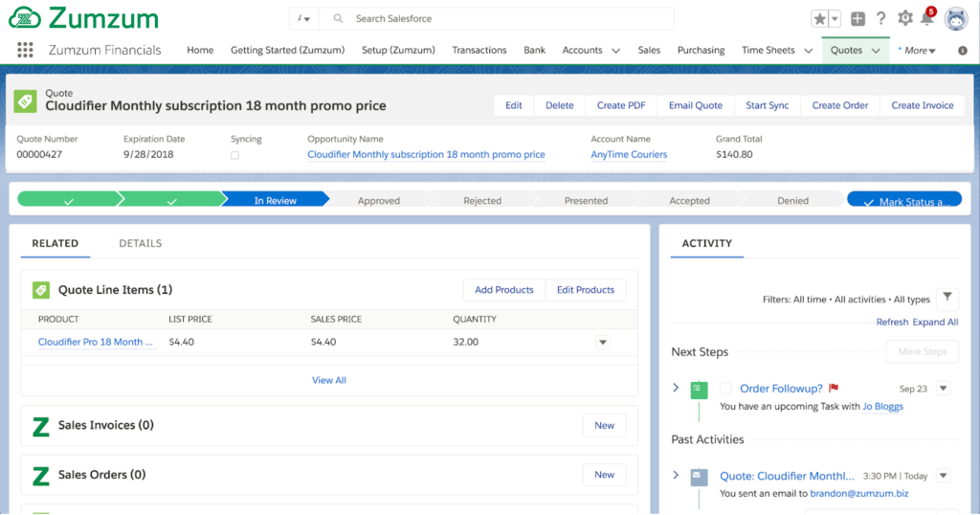Switch to the Details tab
This screenshot has height=515, width=980.
(x=141, y=243)
